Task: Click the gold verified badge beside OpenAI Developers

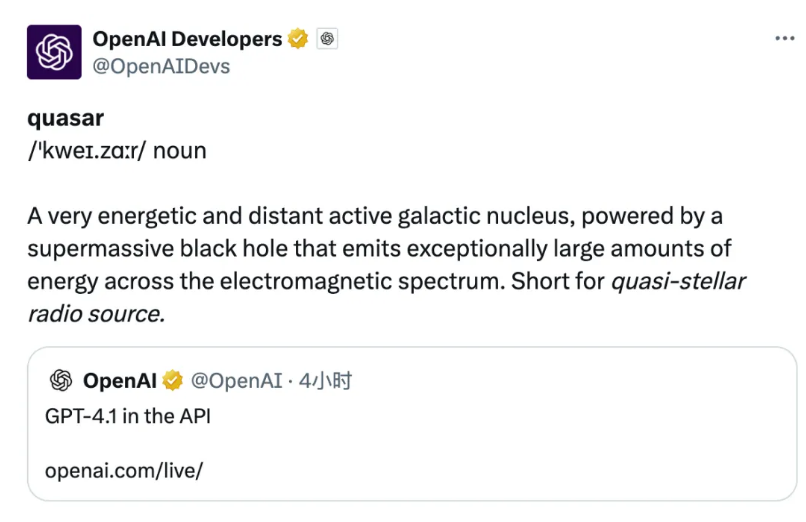Action: pos(298,39)
